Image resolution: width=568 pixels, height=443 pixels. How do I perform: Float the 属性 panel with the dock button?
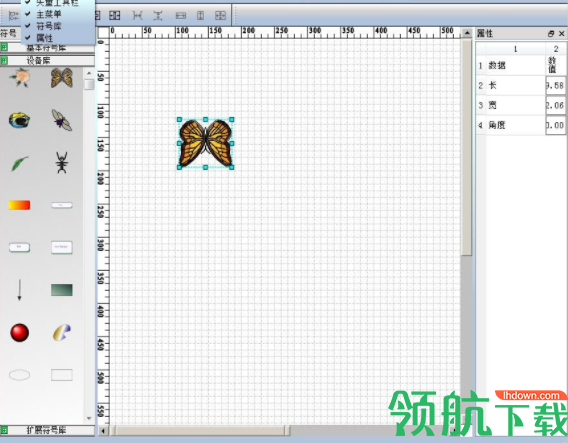(551, 34)
